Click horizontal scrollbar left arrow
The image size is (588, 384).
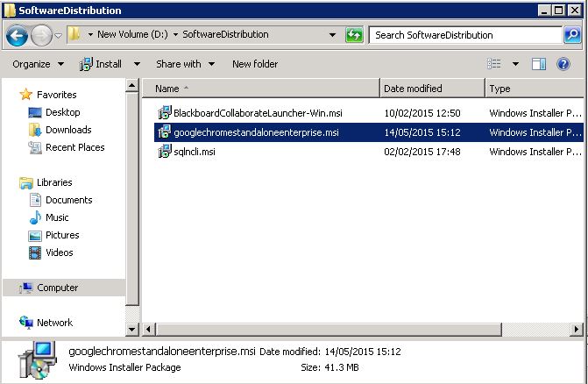(x=148, y=330)
